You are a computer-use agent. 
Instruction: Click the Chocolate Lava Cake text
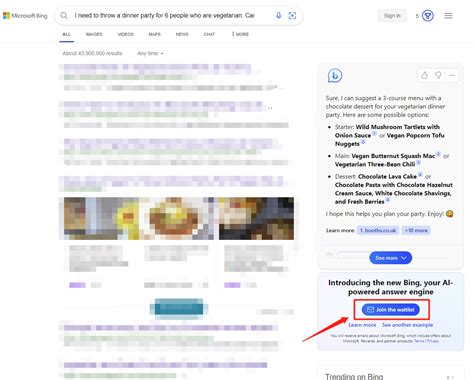point(387,176)
